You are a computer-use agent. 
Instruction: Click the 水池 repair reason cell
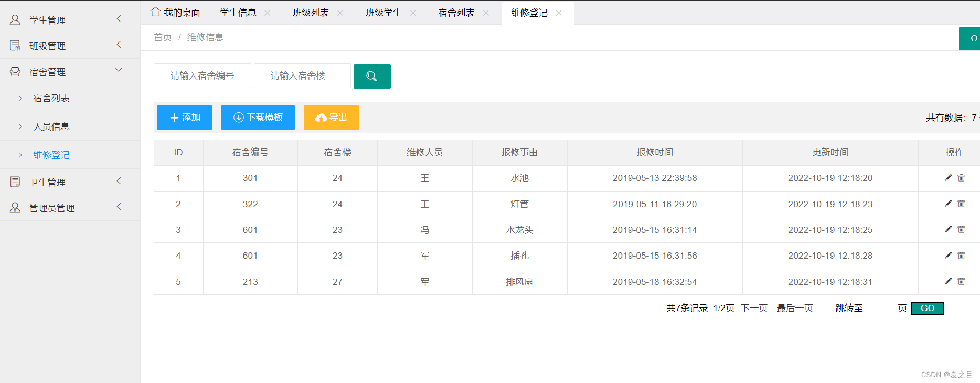click(519, 178)
